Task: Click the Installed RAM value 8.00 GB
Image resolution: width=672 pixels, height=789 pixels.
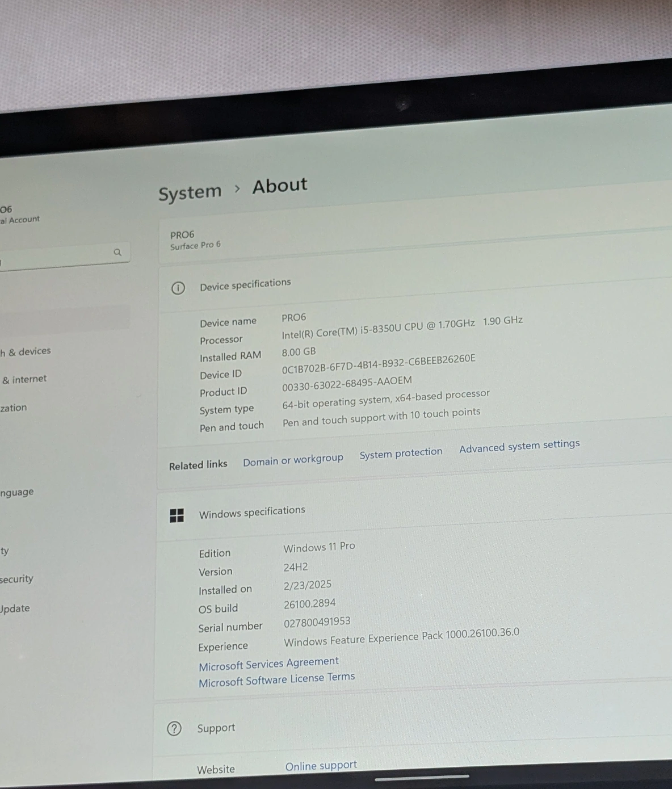Action: pos(299,352)
